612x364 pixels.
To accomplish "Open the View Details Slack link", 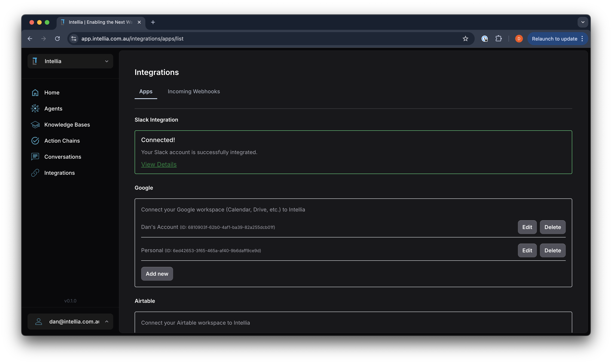I will click(159, 164).
